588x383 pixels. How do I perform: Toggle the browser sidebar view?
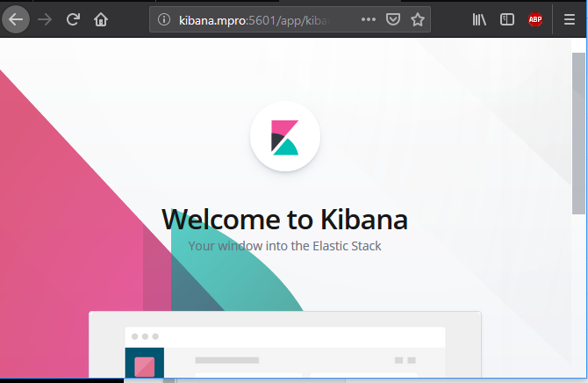coord(507,19)
